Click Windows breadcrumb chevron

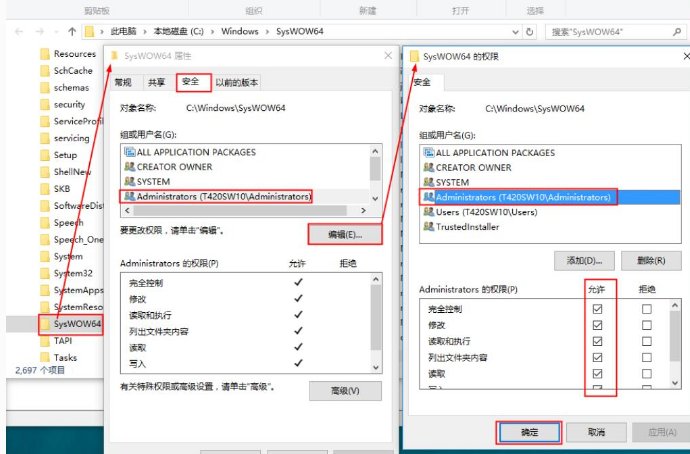267,32
